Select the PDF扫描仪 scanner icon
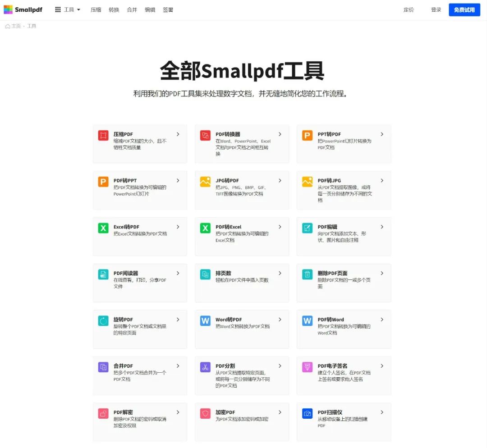This screenshot has height=448, width=487. point(307,413)
